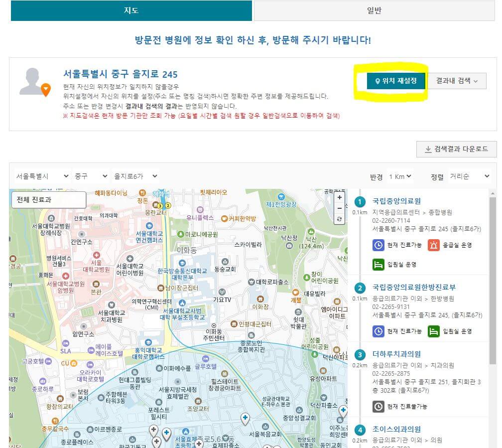The height and width of the screenshot is (448, 502).
Task: Click 응급의료기관 이외 > 한방병원 text
Action: pos(413,299)
